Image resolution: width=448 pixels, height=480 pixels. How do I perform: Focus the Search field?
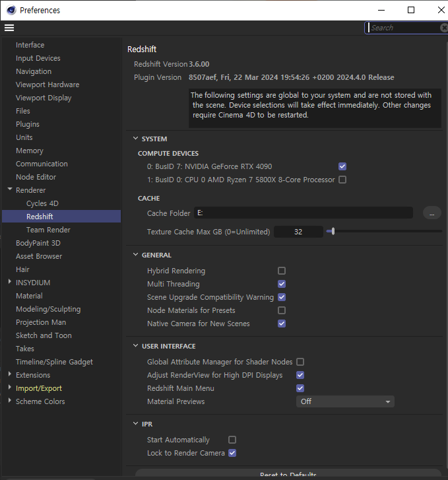[x=403, y=28]
